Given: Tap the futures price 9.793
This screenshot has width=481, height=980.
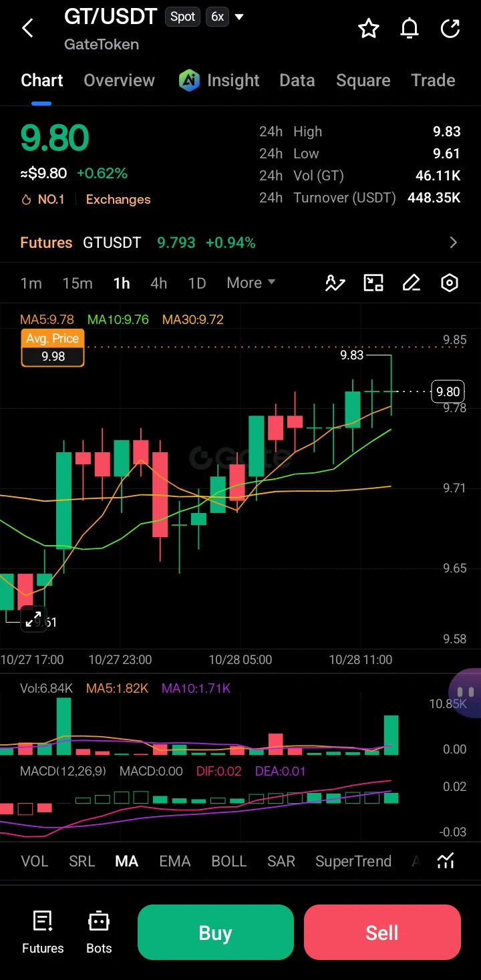Looking at the screenshot, I should pos(176,242).
